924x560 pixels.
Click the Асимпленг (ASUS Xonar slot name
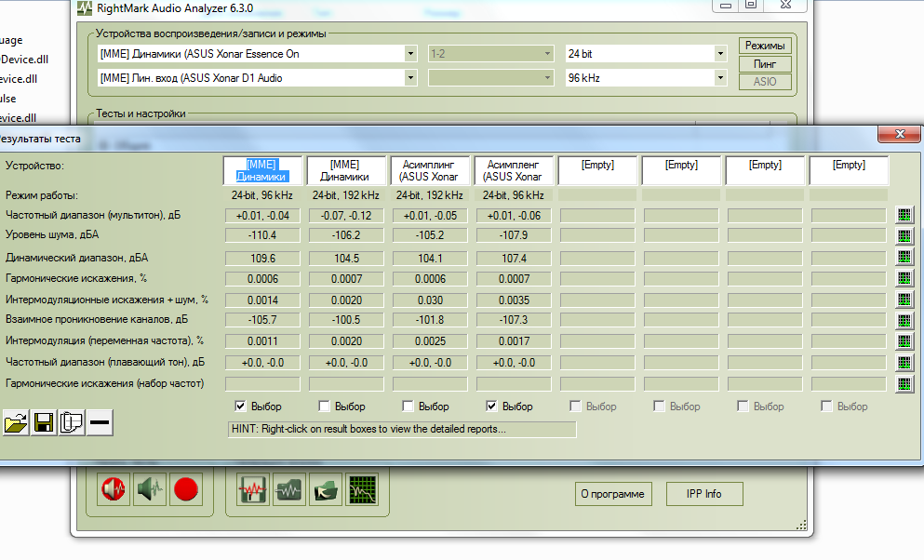tap(513, 171)
